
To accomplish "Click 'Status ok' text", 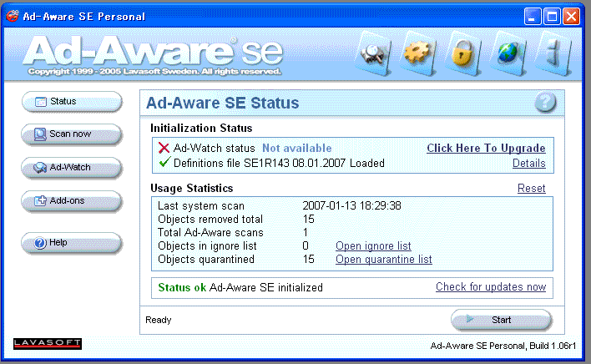I will click(x=182, y=287).
